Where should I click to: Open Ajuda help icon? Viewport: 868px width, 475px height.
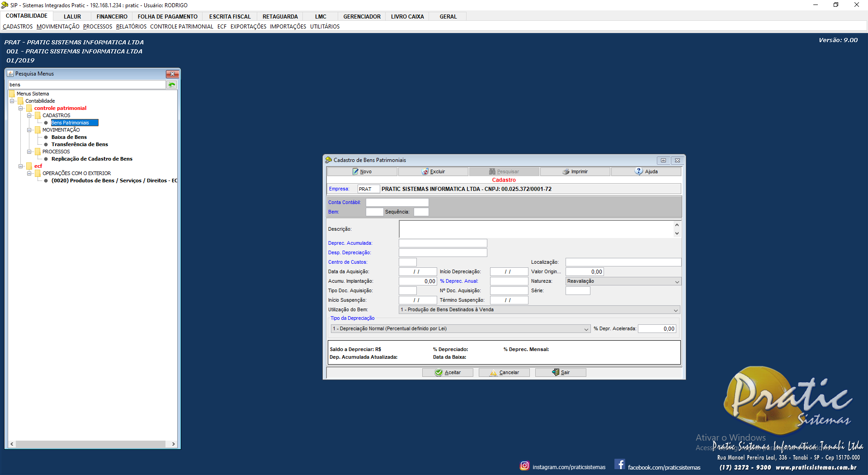click(x=639, y=171)
